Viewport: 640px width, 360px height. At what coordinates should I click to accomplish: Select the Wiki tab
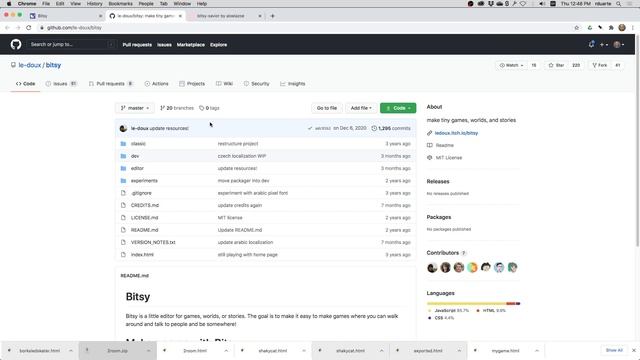(x=224, y=84)
